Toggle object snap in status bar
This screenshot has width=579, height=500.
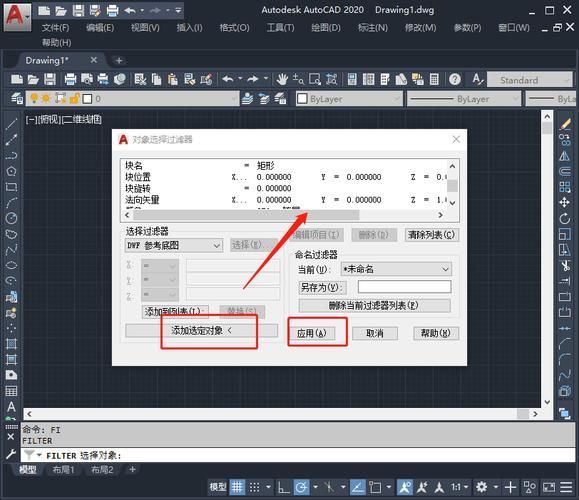[375, 487]
